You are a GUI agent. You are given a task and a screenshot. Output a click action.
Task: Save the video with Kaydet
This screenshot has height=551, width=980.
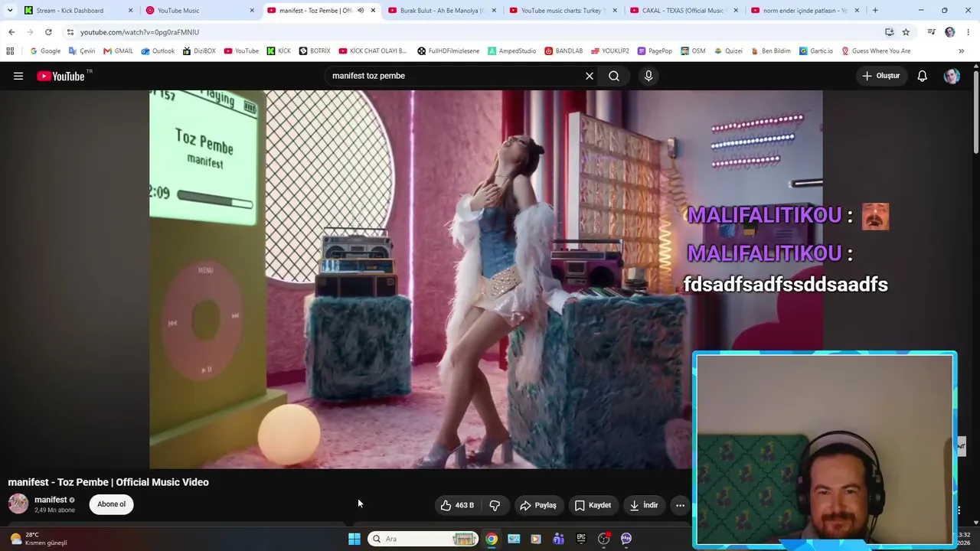click(x=593, y=505)
